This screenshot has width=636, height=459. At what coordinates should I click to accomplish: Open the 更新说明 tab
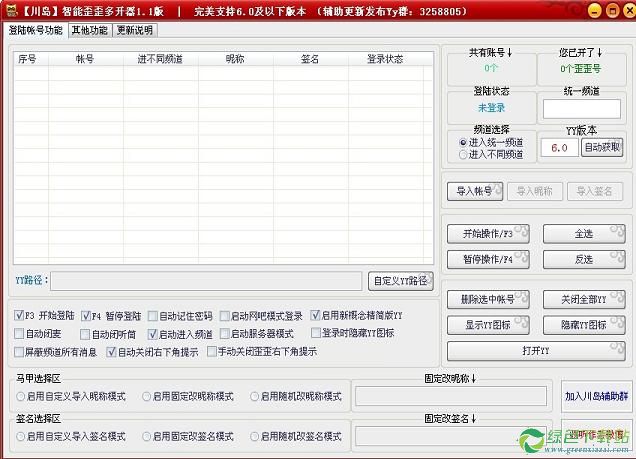pos(135,30)
